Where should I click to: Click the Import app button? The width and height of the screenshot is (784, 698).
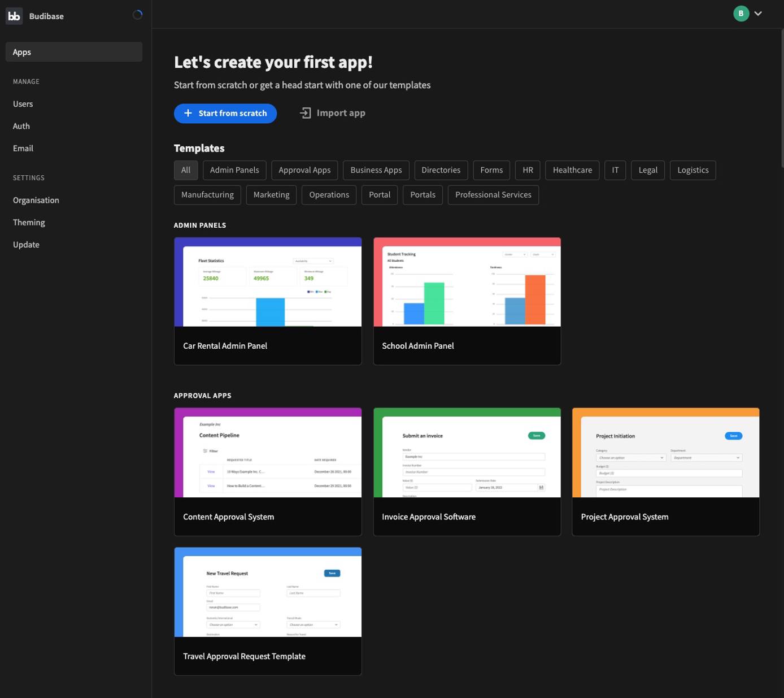[333, 112]
